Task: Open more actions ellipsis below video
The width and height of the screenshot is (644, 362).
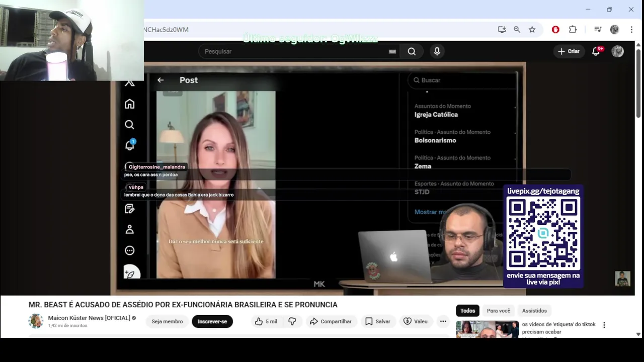Action: [x=443, y=321]
